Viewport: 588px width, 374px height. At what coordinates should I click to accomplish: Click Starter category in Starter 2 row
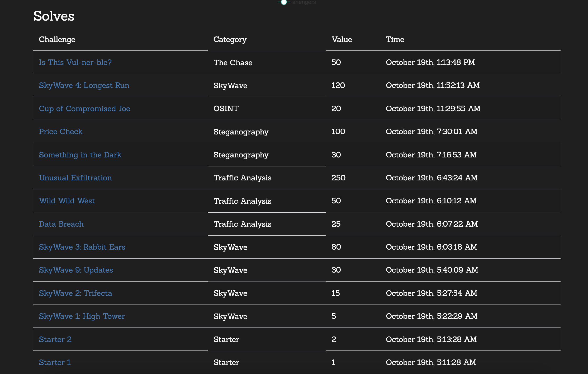226,339
